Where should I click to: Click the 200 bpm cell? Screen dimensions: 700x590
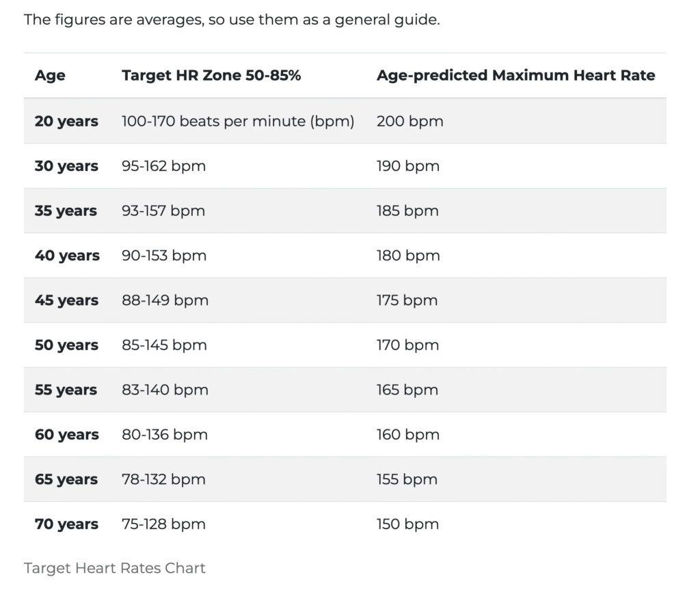tap(410, 121)
